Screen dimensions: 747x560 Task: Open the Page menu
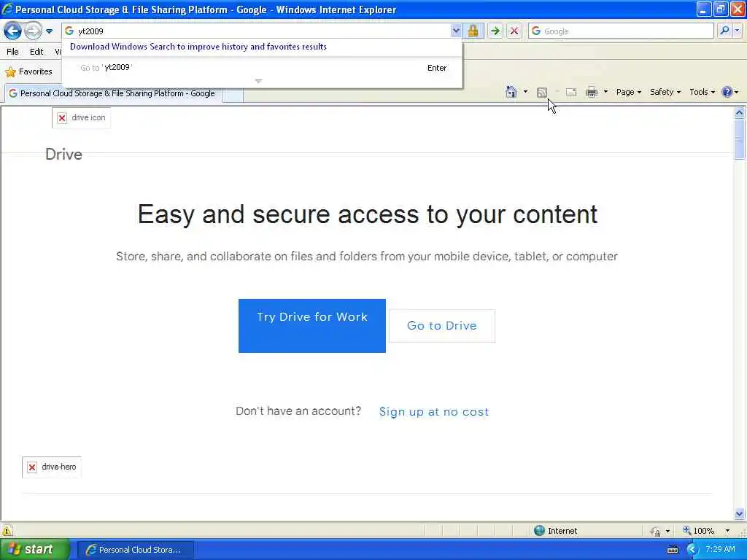pyautogui.click(x=629, y=92)
